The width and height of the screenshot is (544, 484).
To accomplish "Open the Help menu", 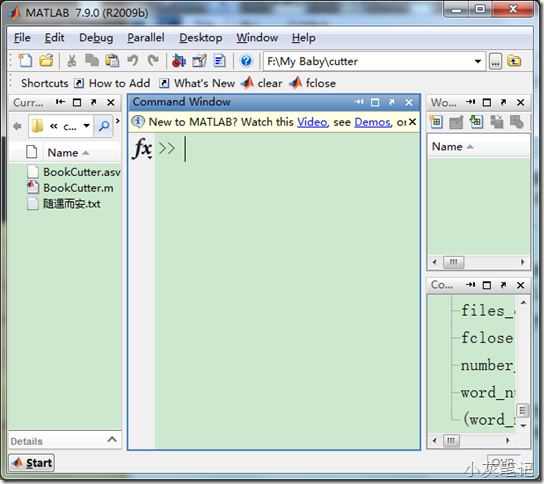I will pyautogui.click(x=304, y=37).
